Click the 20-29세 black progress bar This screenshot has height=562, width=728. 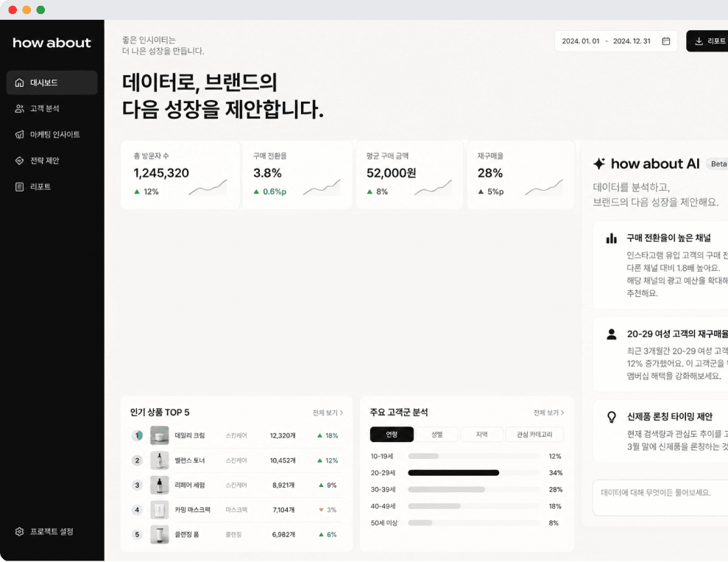click(x=453, y=473)
